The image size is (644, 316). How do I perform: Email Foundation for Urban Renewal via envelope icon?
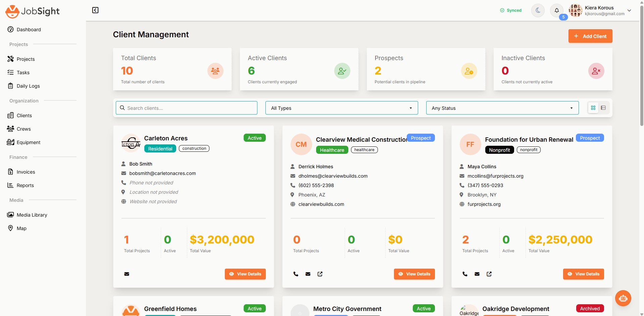(x=477, y=274)
